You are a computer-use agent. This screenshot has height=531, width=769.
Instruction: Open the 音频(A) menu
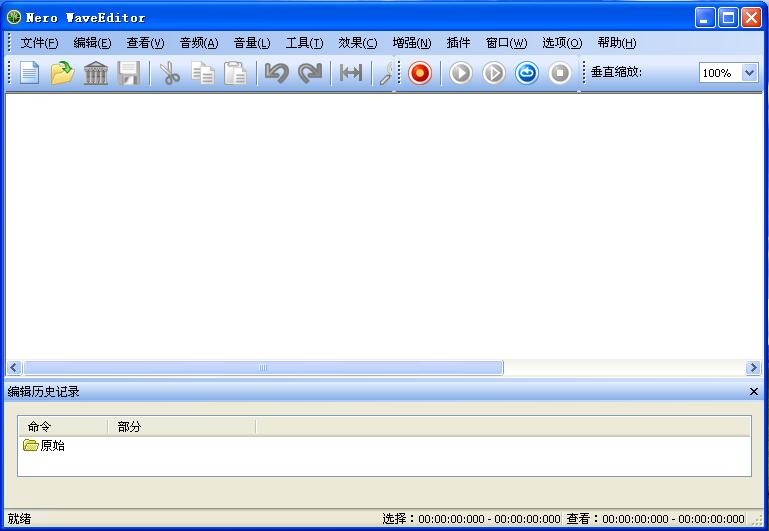tap(199, 43)
